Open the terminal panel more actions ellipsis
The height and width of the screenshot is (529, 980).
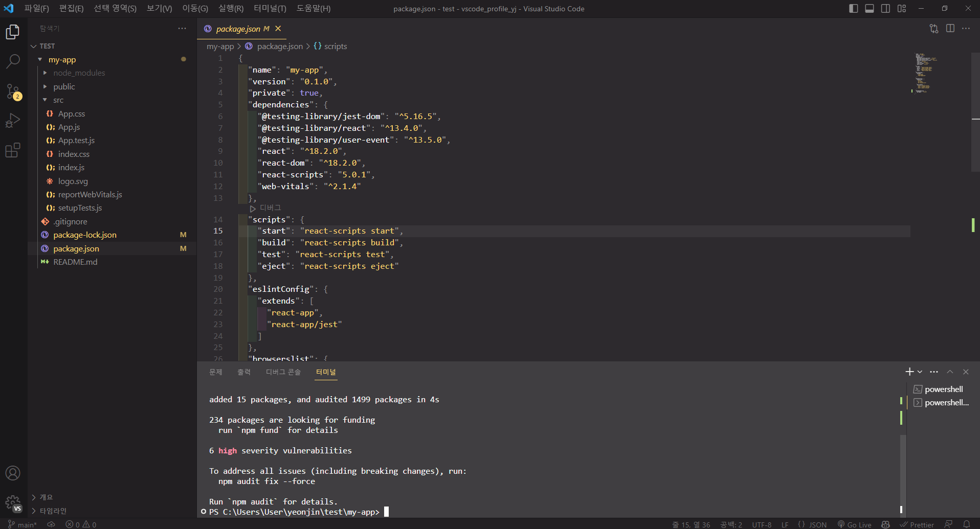[934, 372]
